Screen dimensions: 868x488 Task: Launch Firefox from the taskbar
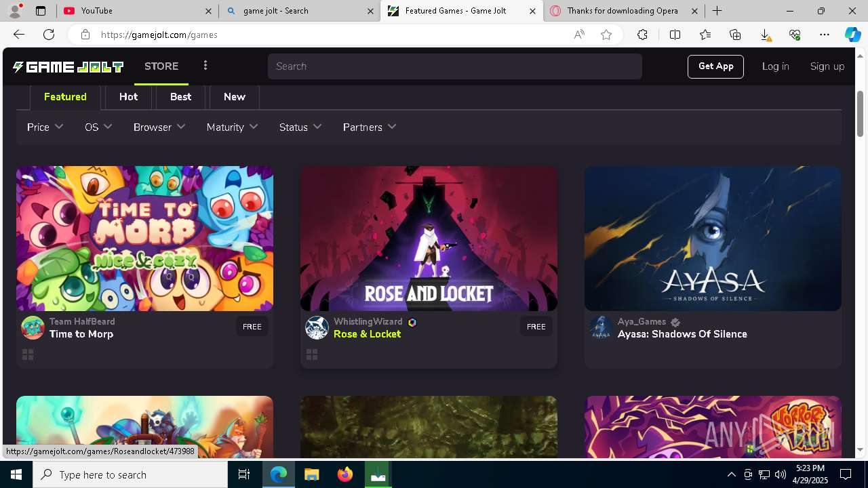[345, 474]
